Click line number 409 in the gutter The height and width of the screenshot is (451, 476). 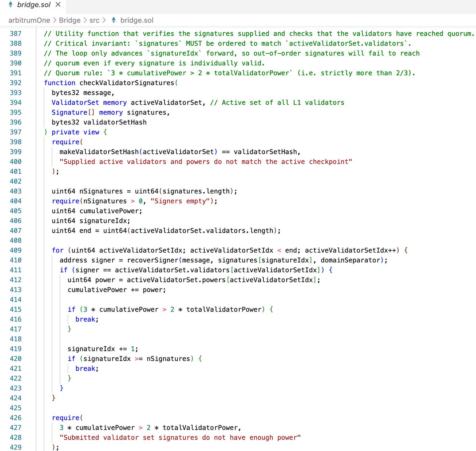15,250
